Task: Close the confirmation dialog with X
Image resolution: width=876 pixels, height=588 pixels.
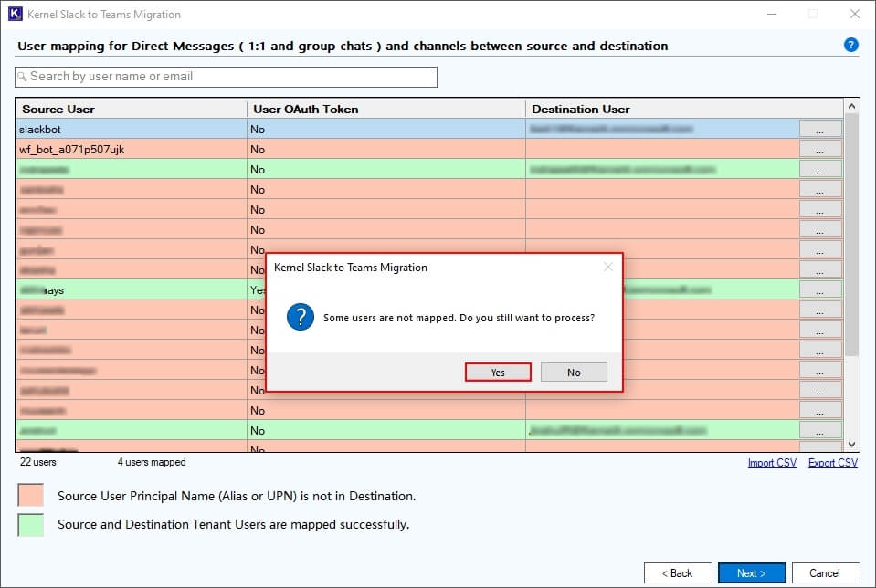Action: [x=608, y=267]
